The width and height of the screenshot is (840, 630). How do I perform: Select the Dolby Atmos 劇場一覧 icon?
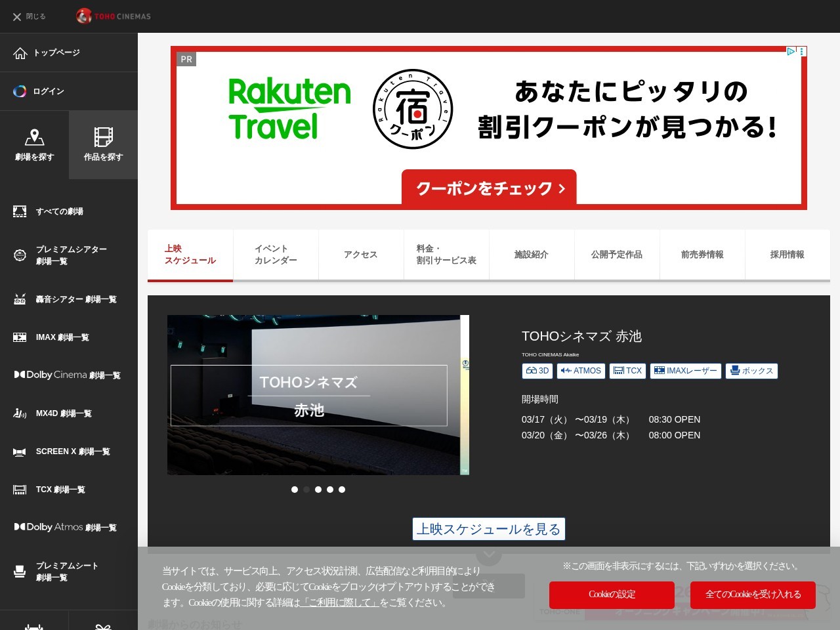pos(18,526)
